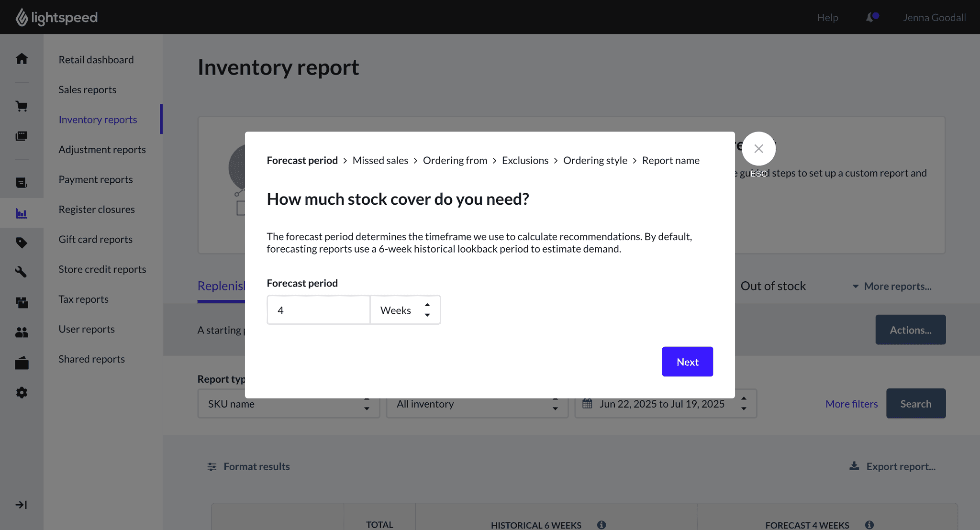Image resolution: width=980 pixels, height=530 pixels.
Task: Open Sales reports in side menu
Action: [88, 90]
